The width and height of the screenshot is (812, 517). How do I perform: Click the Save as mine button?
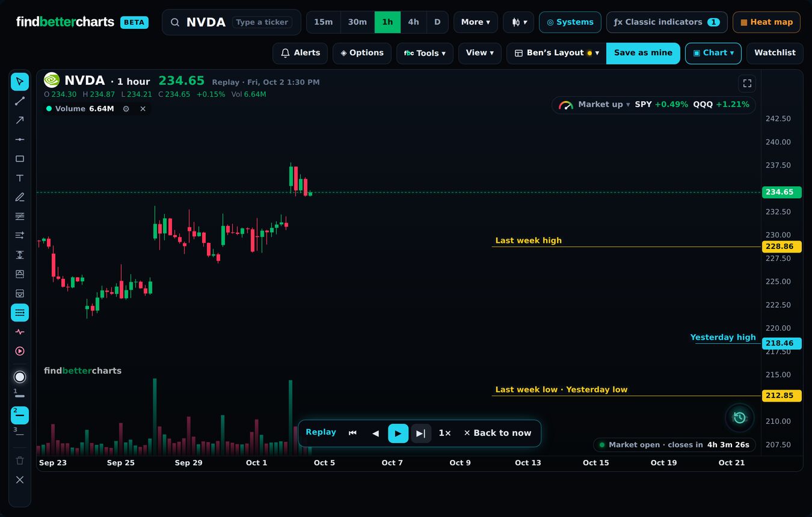(x=643, y=53)
